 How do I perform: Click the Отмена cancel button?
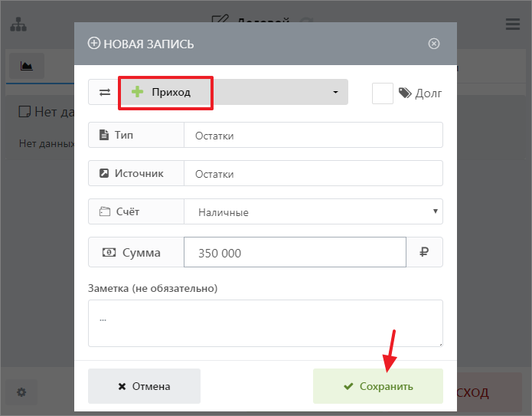pyautogui.click(x=144, y=386)
